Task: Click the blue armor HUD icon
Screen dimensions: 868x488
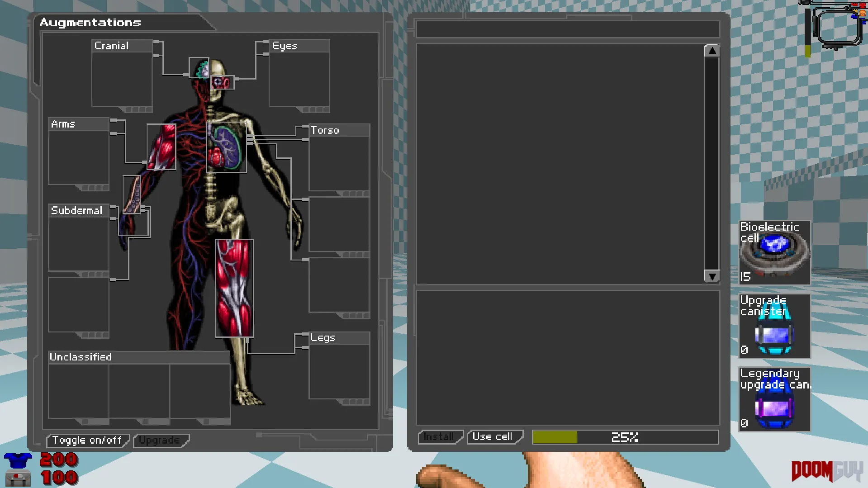Action: tap(18, 460)
